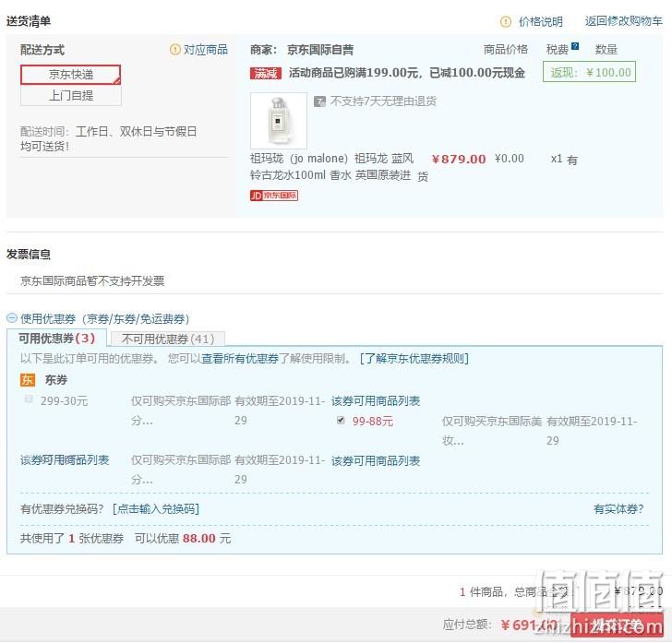
Task: Collapse the 使用优惠券 section
Action: point(12,318)
